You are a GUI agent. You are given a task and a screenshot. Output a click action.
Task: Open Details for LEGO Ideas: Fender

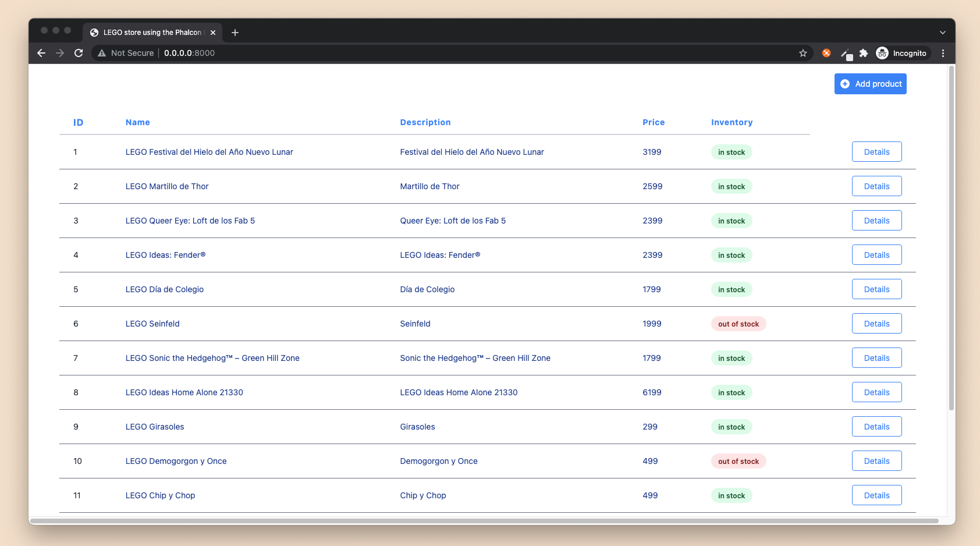877,255
